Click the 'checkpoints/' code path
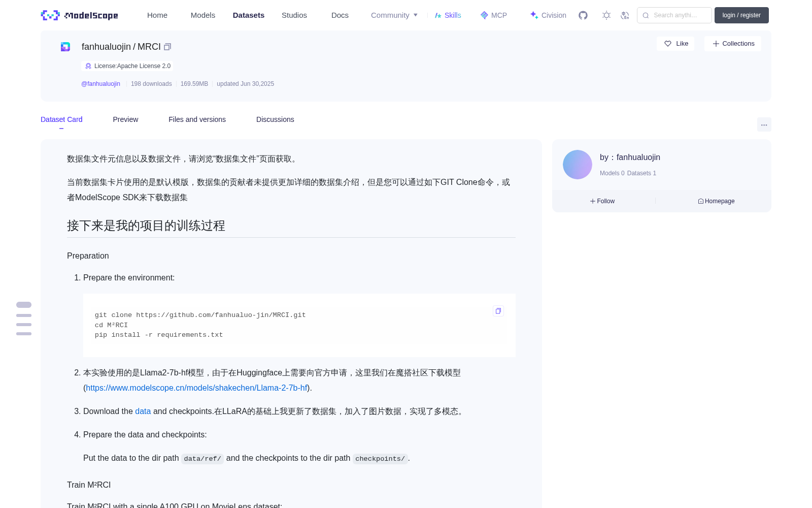Viewport: 812px width, 508px height. click(380, 459)
